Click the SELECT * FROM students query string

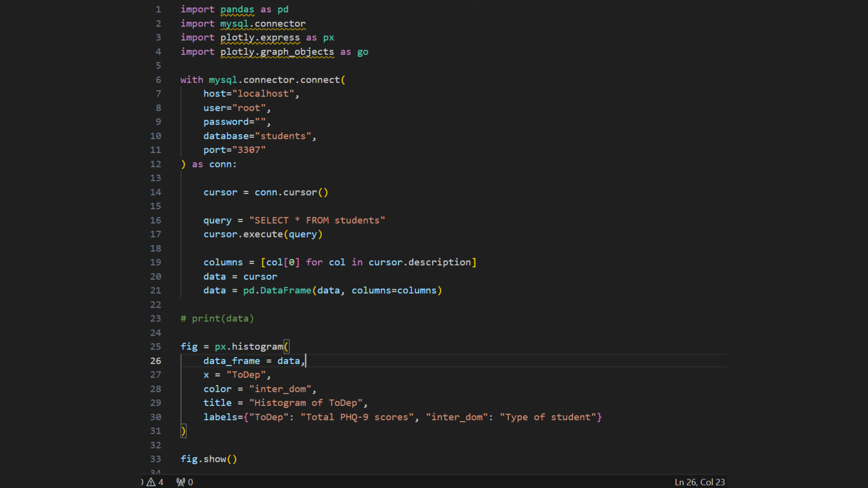coord(317,220)
